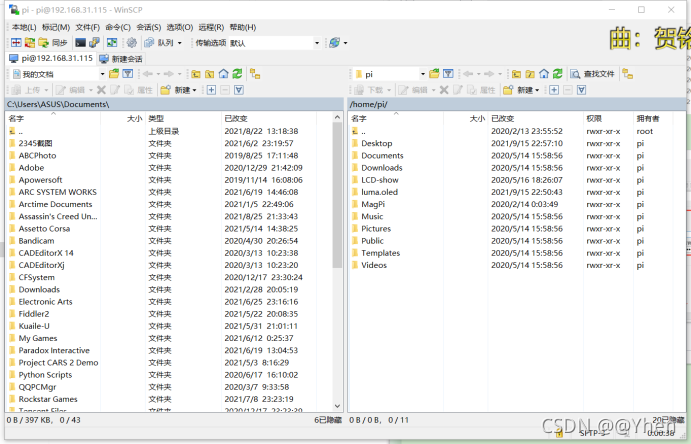The width and height of the screenshot is (691, 444).
Task: Select the remote LCD-show folder
Action: [x=379, y=180]
